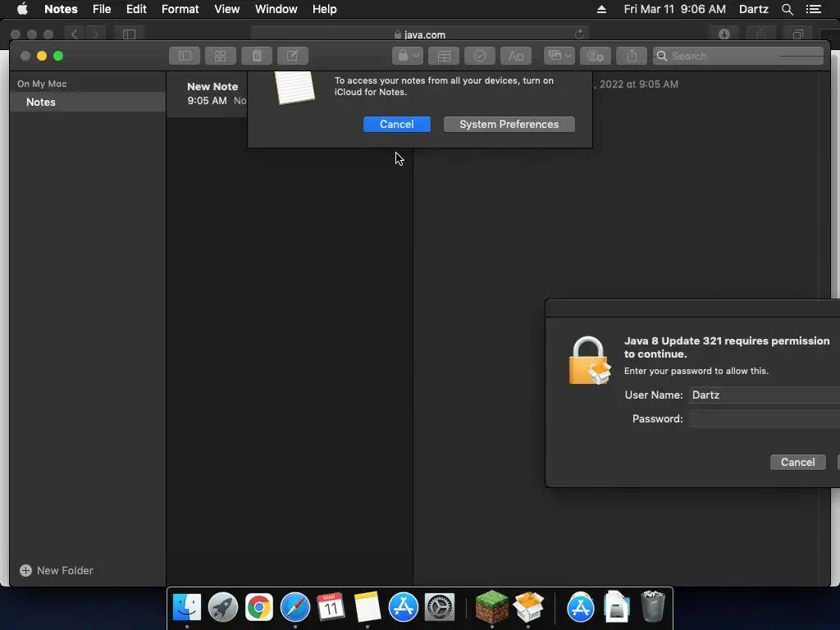Click Dartz user name in menu bar
The width and height of the screenshot is (840, 630).
click(754, 9)
